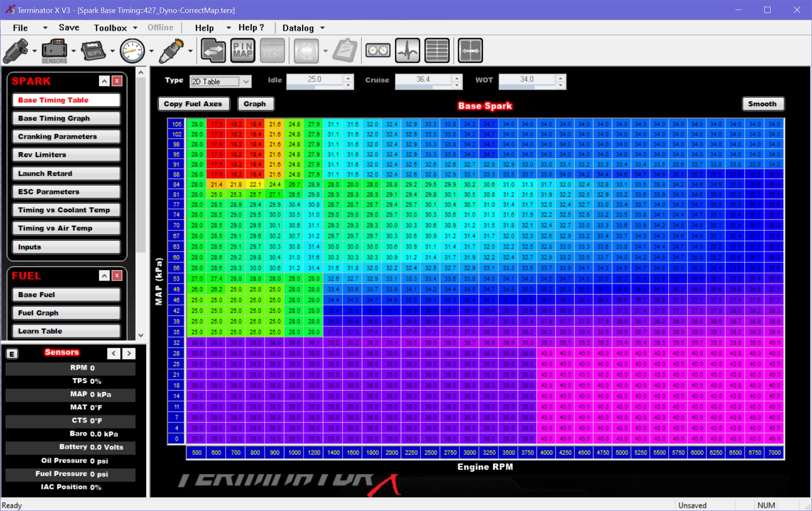The width and height of the screenshot is (812, 511).
Task: Open Fuel Graph
Action: point(66,313)
